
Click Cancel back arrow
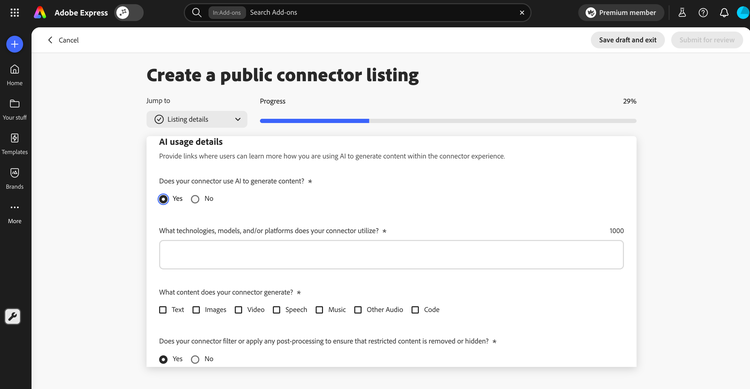(x=63, y=40)
